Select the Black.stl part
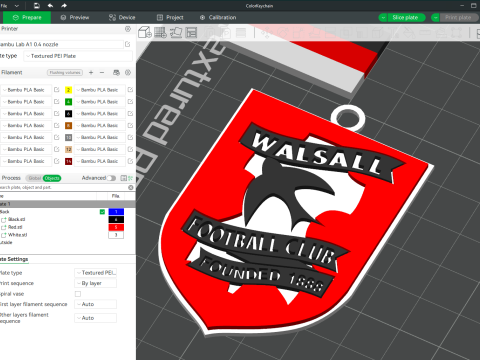Viewport: 480px width, 360px height. (x=17, y=219)
